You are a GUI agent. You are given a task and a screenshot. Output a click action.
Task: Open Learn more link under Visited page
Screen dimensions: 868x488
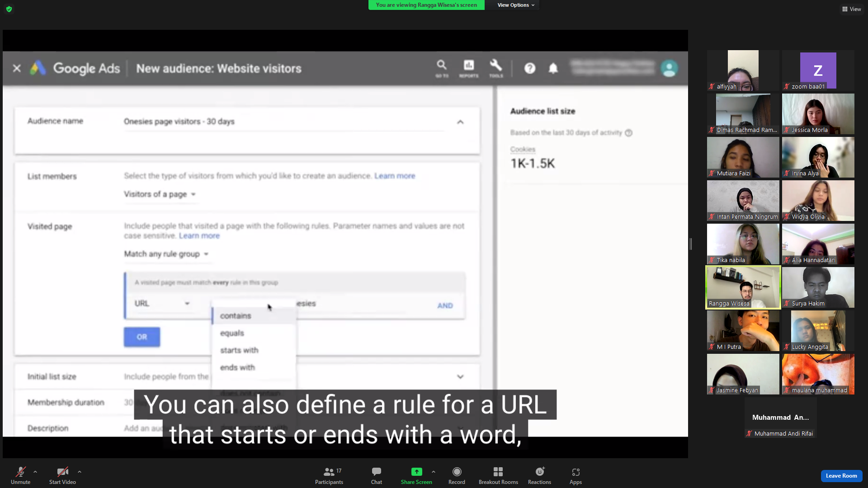(x=199, y=236)
